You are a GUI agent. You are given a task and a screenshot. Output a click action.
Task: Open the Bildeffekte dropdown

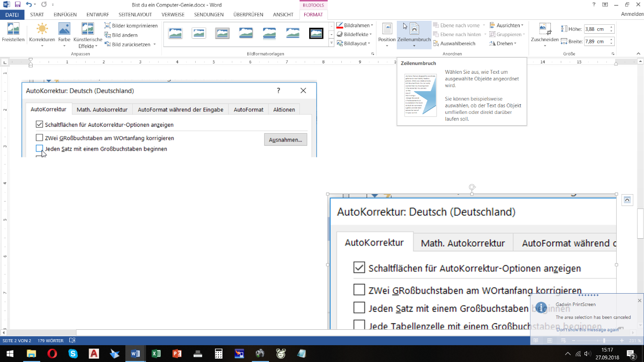click(x=355, y=35)
